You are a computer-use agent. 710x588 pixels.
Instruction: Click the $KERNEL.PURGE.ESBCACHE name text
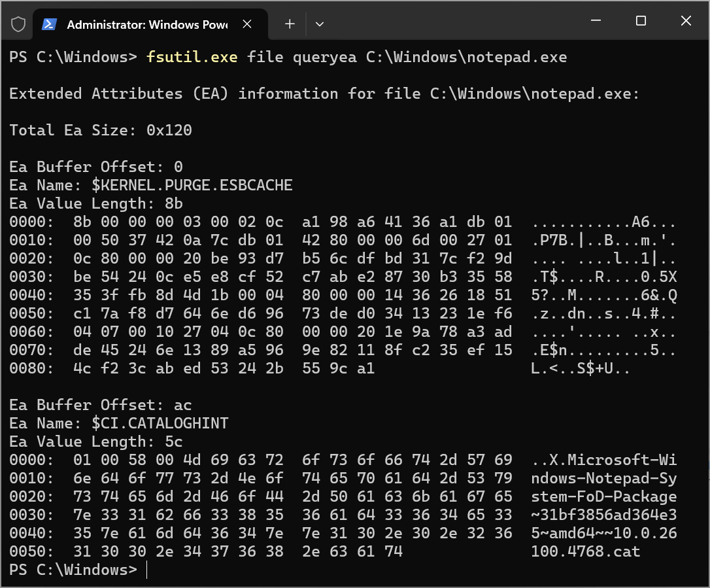[192, 185]
